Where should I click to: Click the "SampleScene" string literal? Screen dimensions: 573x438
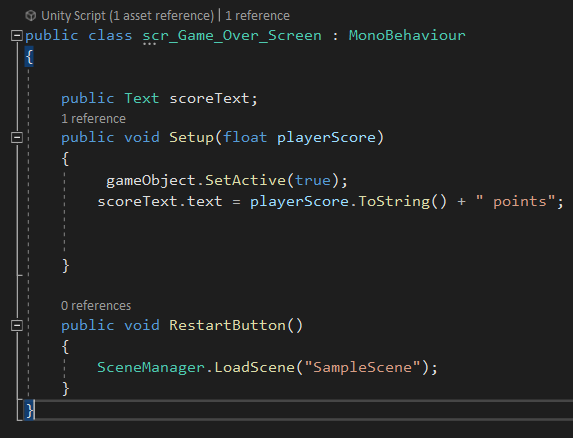pyautogui.click(x=363, y=367)
